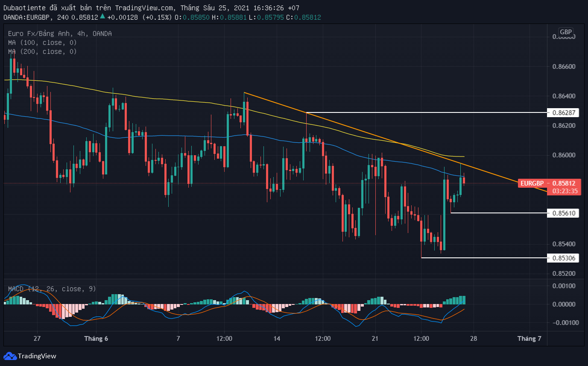
Task: Select the 0.86287 price level label
Action: point(563,113)
